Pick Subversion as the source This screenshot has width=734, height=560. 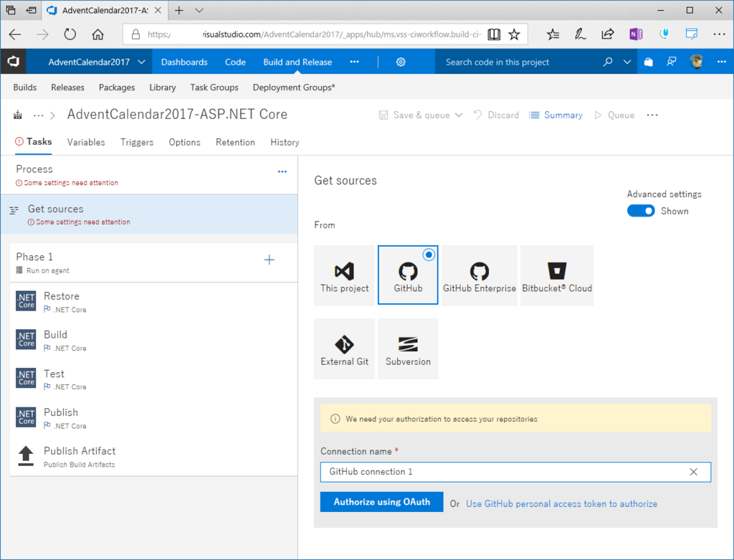tap(408, 348)
